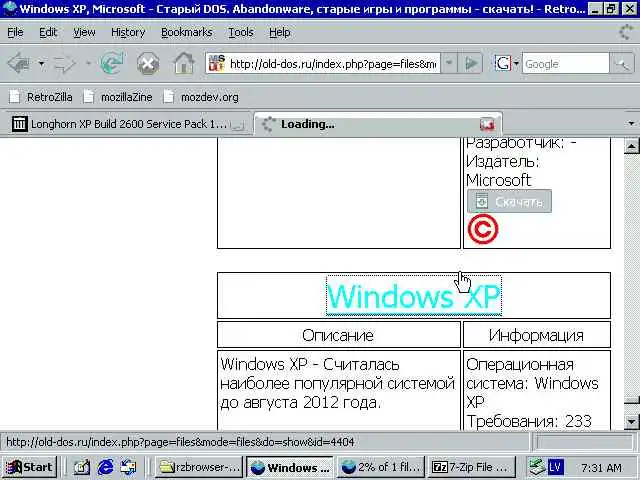Open the tab list dropdown arrow
Screen dimensions: 640x480
pyautogui.click(x=631, y=123)
